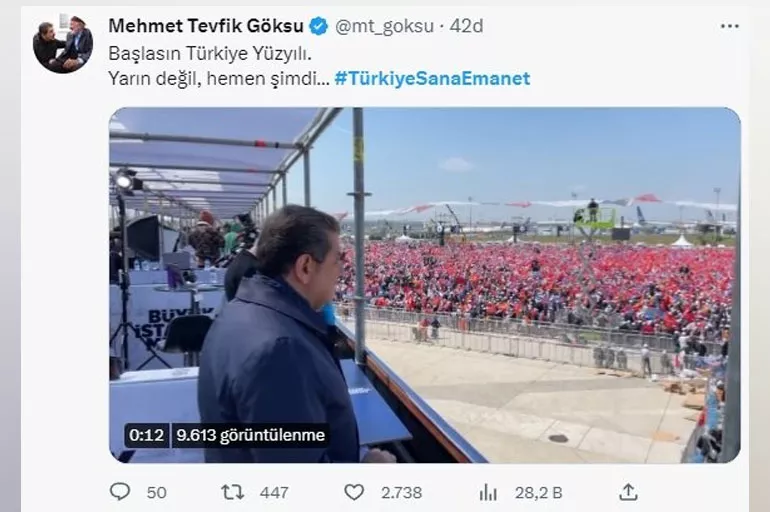Open the three-dot more options menu
The height and width of the screenshot is (512, 770).
pos(729,27)
